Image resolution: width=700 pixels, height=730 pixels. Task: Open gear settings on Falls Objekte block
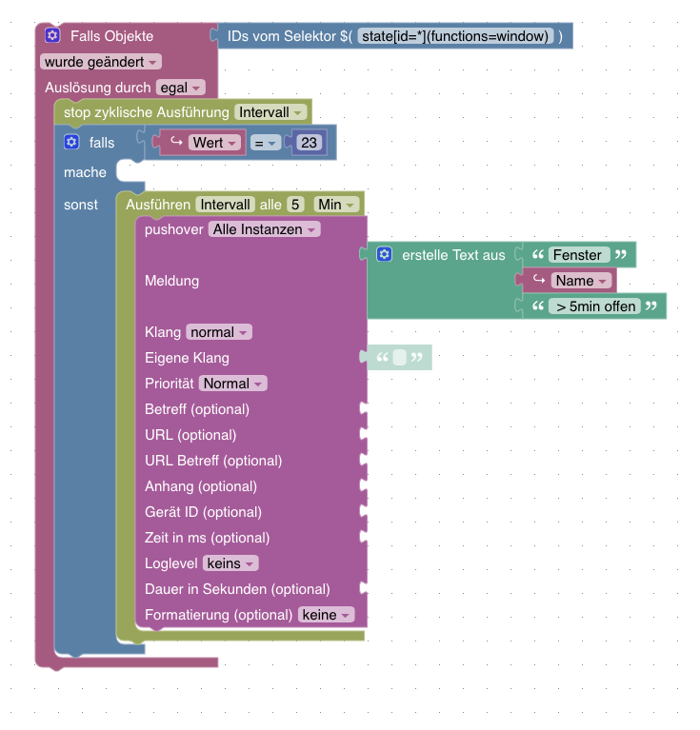[52, 35]
